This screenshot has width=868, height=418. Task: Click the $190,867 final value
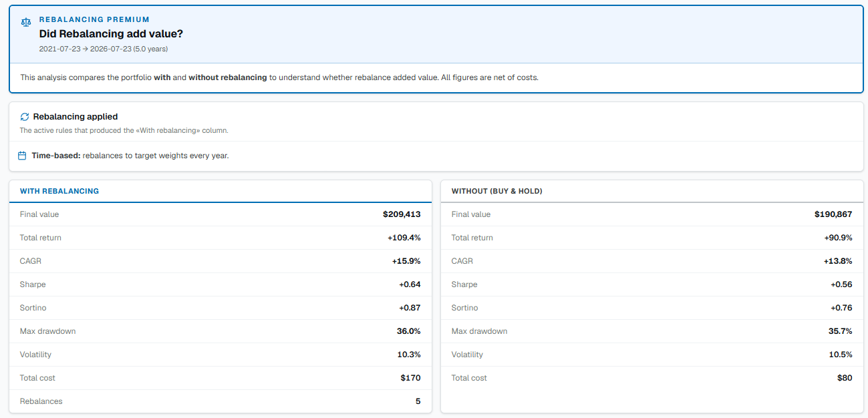coord(833,214)
